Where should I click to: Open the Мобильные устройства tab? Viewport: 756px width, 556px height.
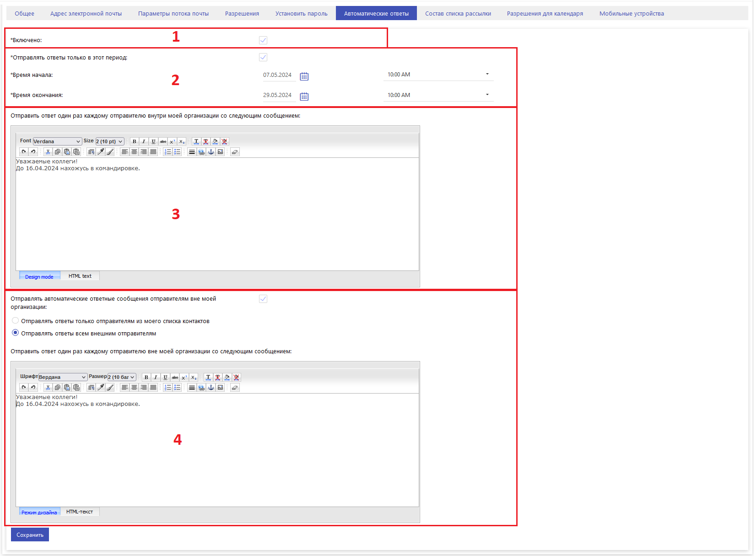tap(632, 13)
